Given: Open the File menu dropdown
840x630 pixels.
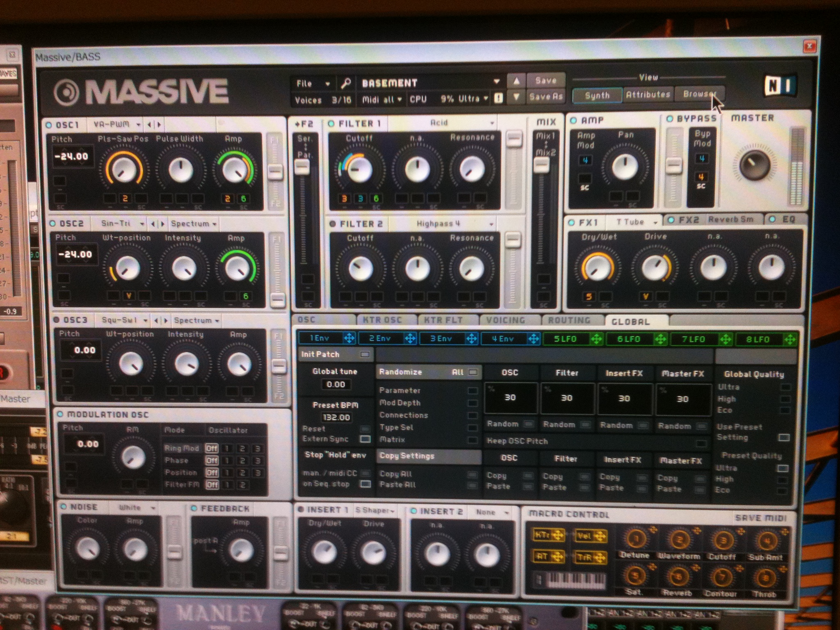Looking at the screenshot, I should click(313, 84).
